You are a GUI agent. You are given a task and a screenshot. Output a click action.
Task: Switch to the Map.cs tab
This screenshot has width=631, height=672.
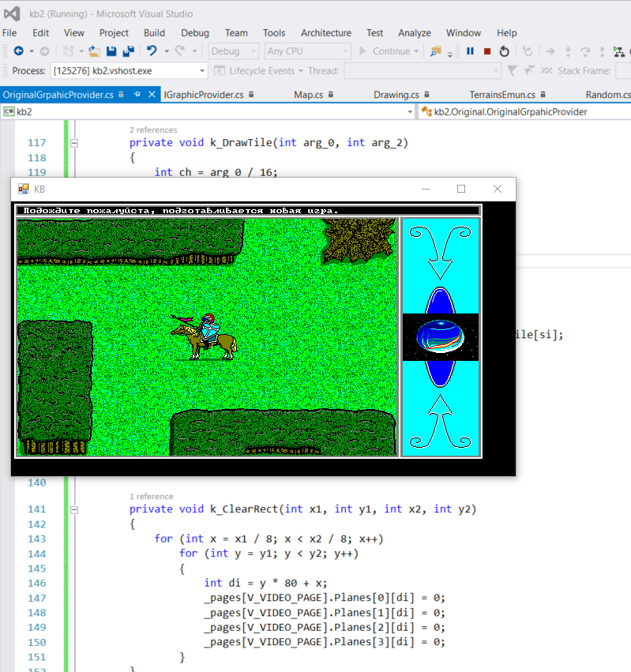pos(308,94)
